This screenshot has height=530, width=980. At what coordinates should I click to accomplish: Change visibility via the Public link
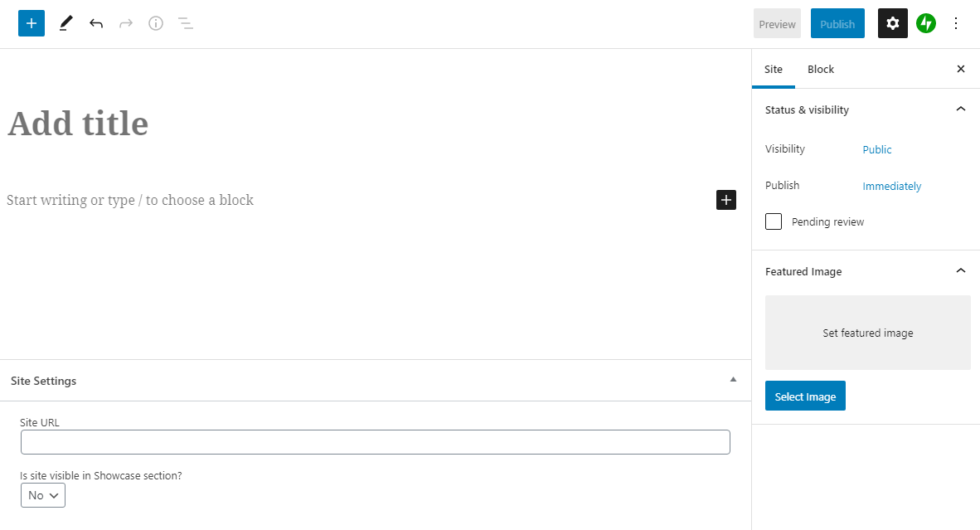pos(876,149)
